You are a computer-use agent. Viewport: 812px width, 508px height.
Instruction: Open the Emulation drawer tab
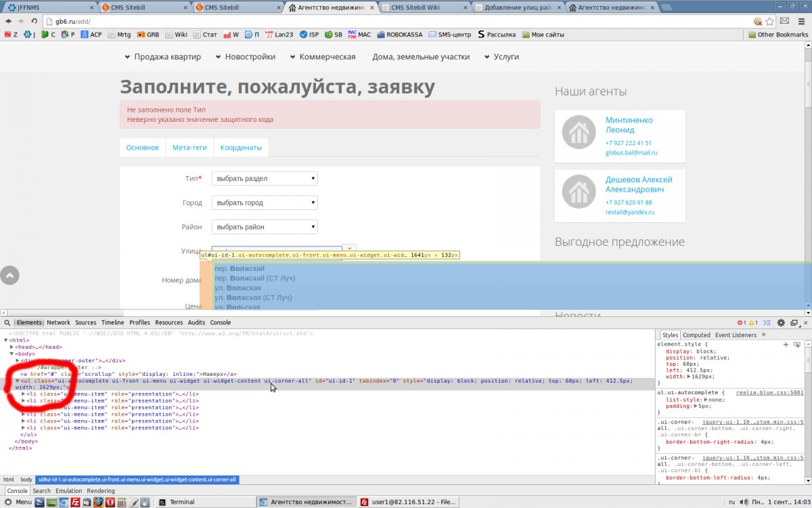click(68, 490)
